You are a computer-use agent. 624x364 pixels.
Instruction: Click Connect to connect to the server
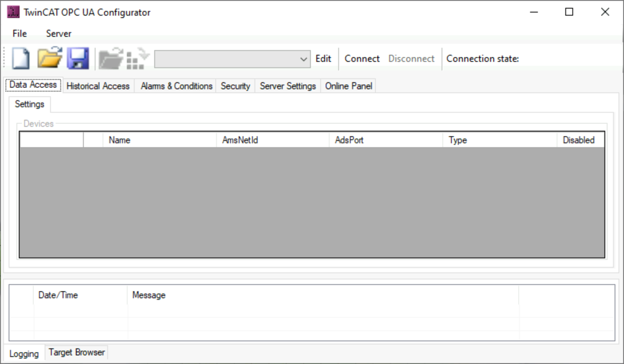[362, 59]
